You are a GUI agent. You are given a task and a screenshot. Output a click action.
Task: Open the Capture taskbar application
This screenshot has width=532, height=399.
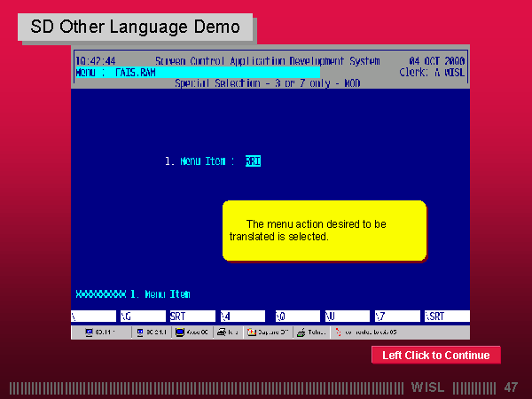pyautogui.click(x=268, y=332)
